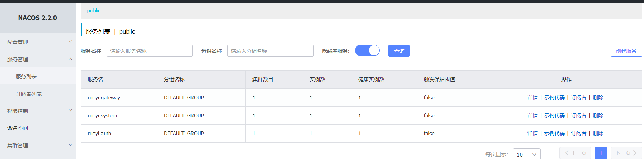The width and height of the screenshot is (644, 159).
Task: Collapse the 服务管理 menu chevron
Action: click(x=70, y=59)
